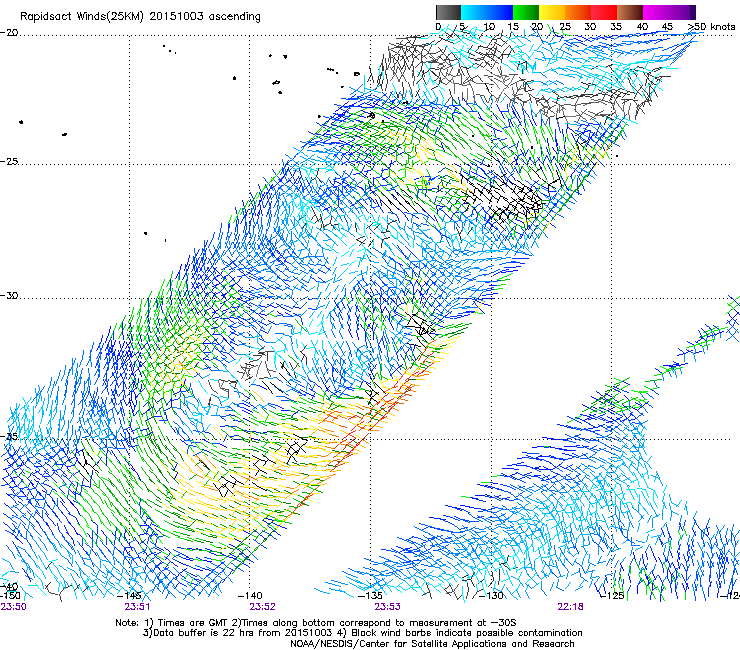Click the gray 0-5 knots legend segment
This screenshot has width=740, height=650.
click(448, 12)
